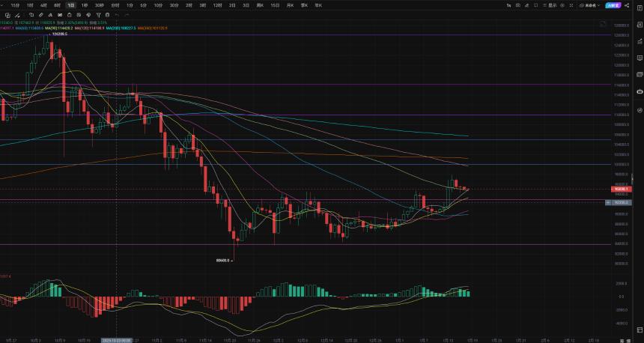644x343 pixels.
Task: Click the highlighted date label on time axis
Action: (x=117, y=341)
